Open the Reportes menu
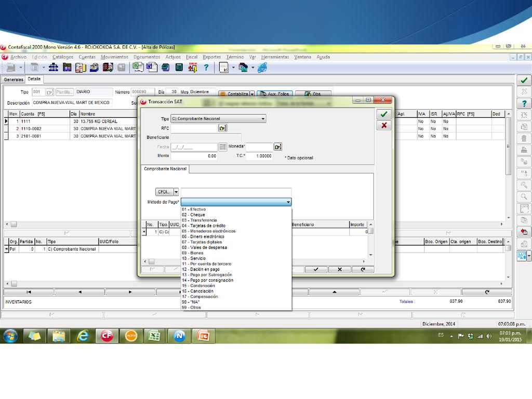Image resolution: width=532 pixels, height=399 pixels. (x=212, y=57)
